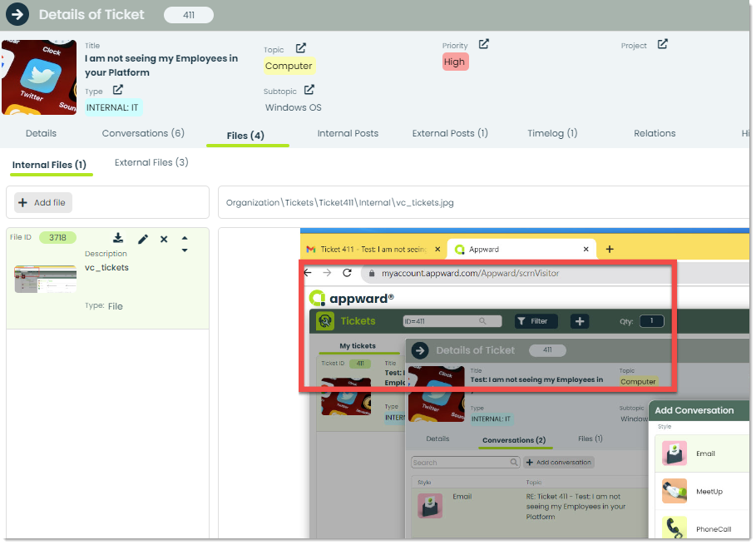
Task: Open the Project edit link icon
Action: pyautogui.click(x=663, y=44)
